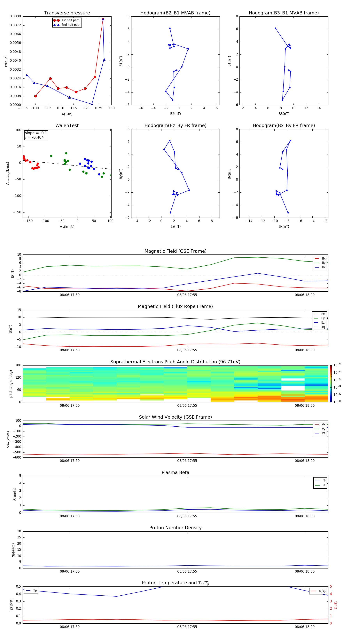The width and height of the screenshot is (351, 644).
Task: Select the "Proton Temperature and Te/Tp" title
Action: 175,583
